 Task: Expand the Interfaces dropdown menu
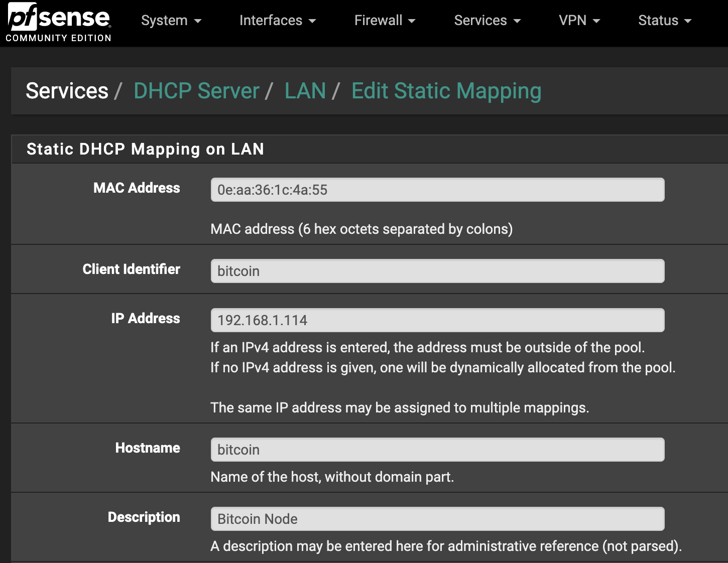(x=277, y=21)
